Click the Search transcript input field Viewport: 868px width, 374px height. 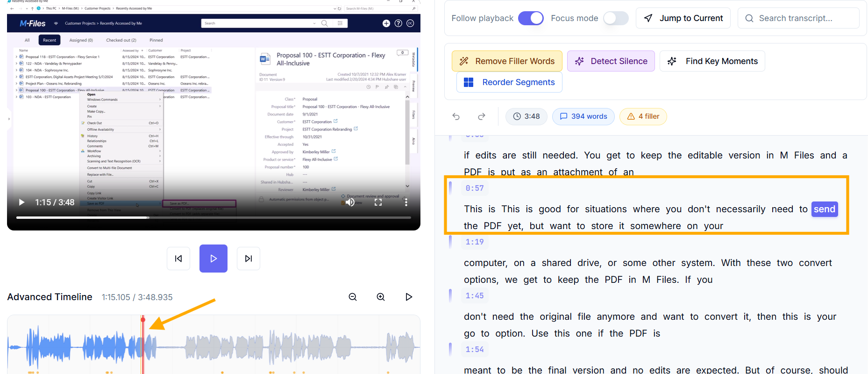pos(798,18)
